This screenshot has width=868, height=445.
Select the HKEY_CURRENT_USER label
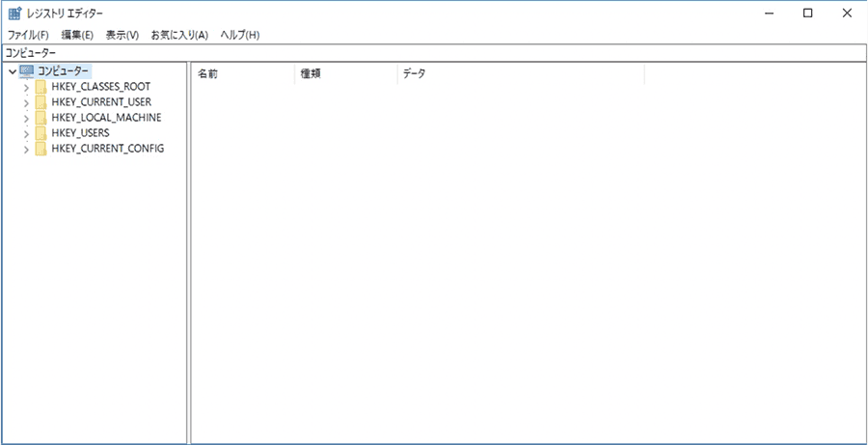(101, 102)
